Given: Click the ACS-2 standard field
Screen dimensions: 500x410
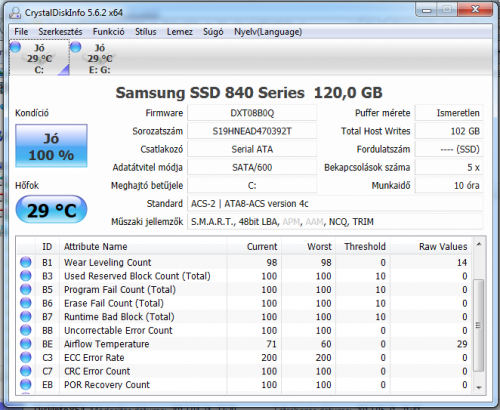Looking at the screenshot, I should click(335, 203).
